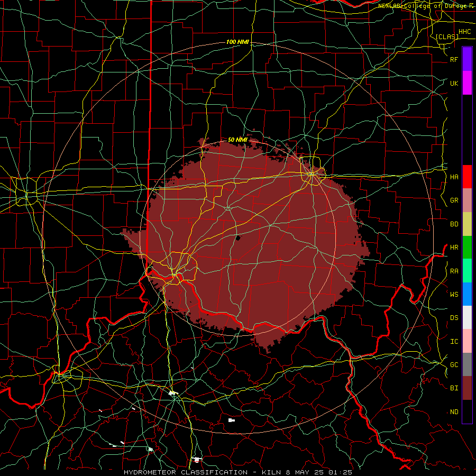Click the HA legend label
This screenshot has width=476, height=476.
[454, 177]
